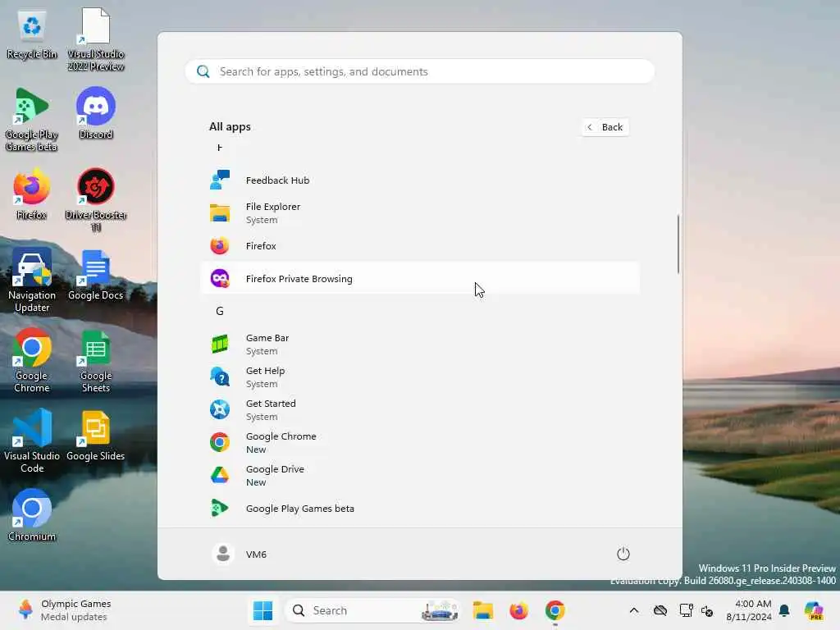Select the Chromium desktop shortcut
Screen dimensions: 840x630
(x=32, y=515)
